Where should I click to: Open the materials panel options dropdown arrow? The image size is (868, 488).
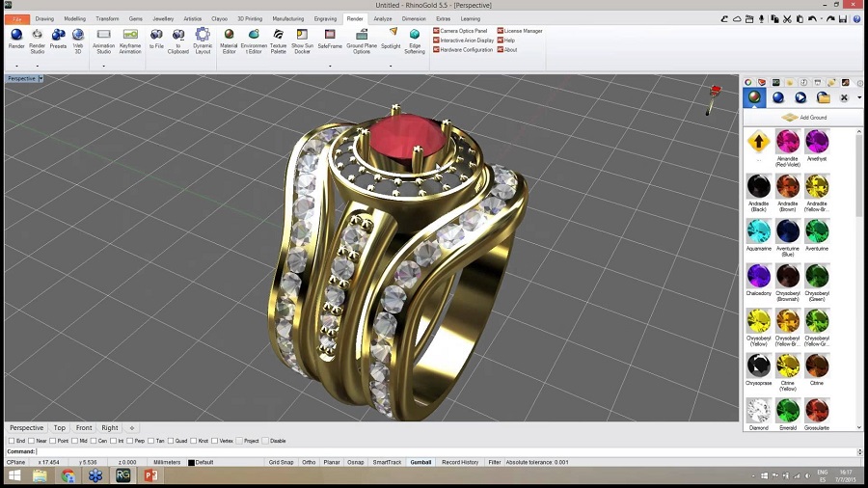[x=858, y=97]
